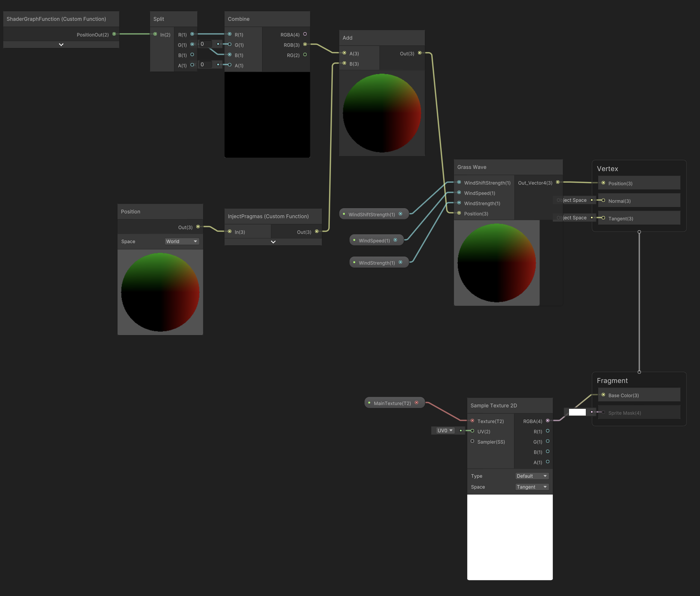This screenshot has width=700, height=596.
Task: Expand the InjectPragmas node with its chevron
Action: [273, 242]
